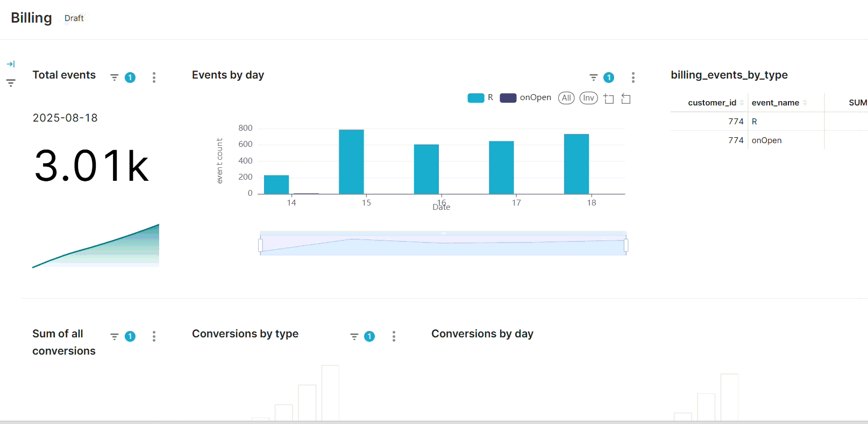Open the Total events three-dot menu
The height and width of the screenshot is (424, 868).
click(x=154, y=77)
